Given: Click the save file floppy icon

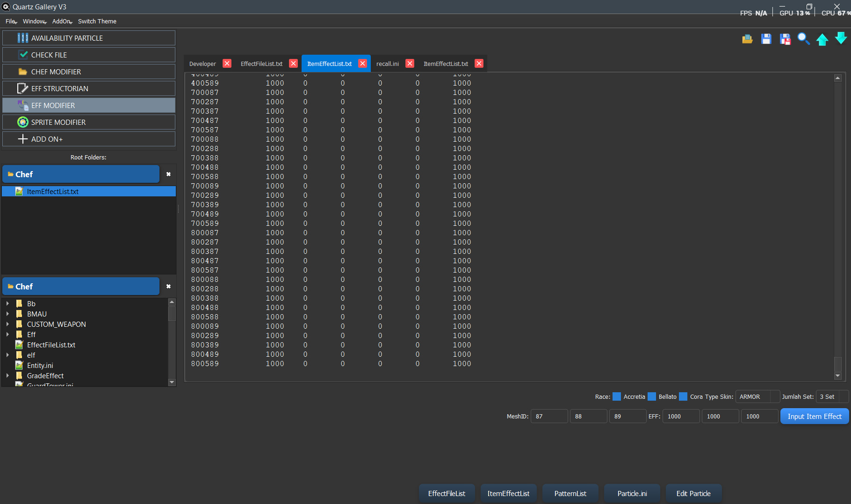Looking at the screenshot, I should (766, 39).
